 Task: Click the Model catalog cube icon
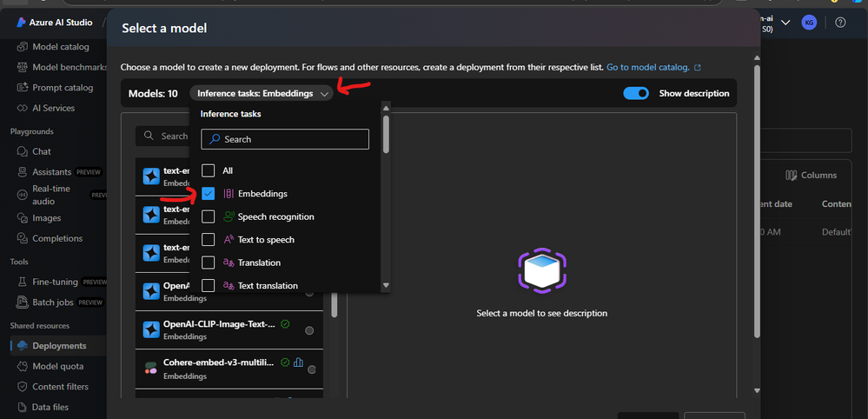22,46
